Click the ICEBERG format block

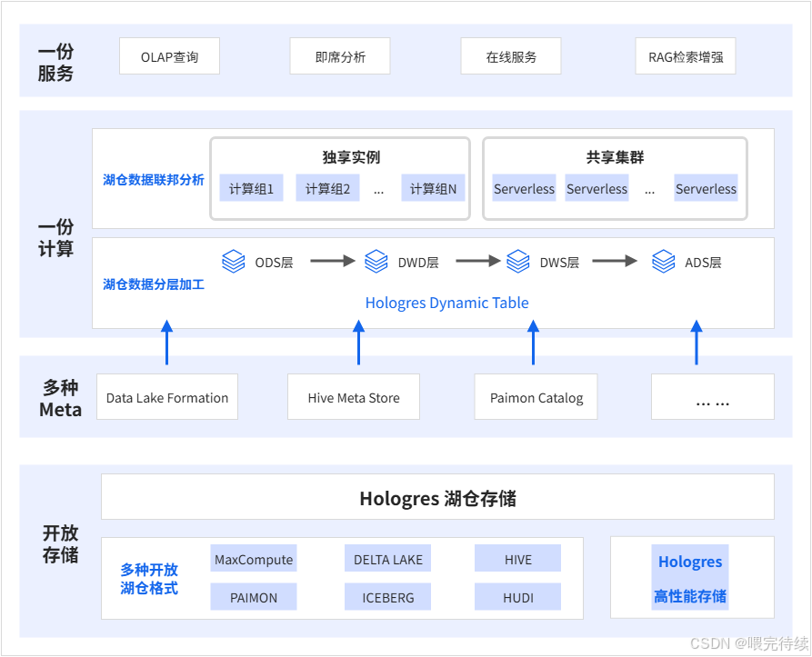tap(388, 596)
